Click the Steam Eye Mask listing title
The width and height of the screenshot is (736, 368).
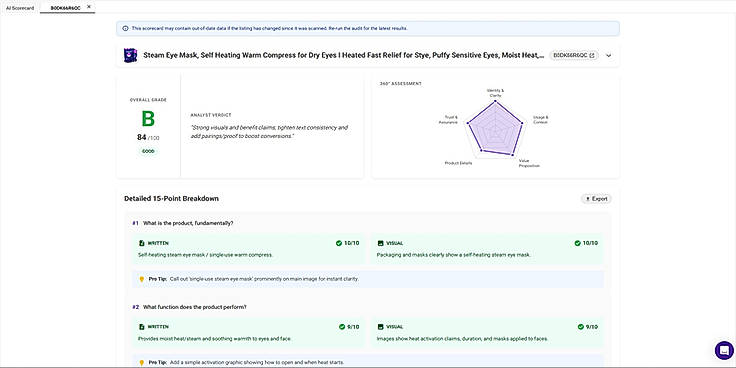point(344,55)
